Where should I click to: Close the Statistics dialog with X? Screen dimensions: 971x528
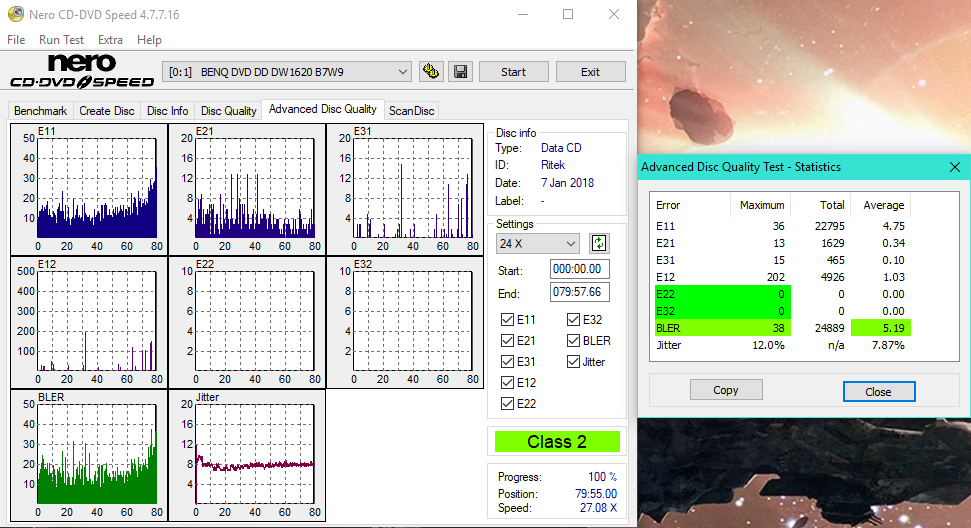pyautogui.click(x=955, y=167)
